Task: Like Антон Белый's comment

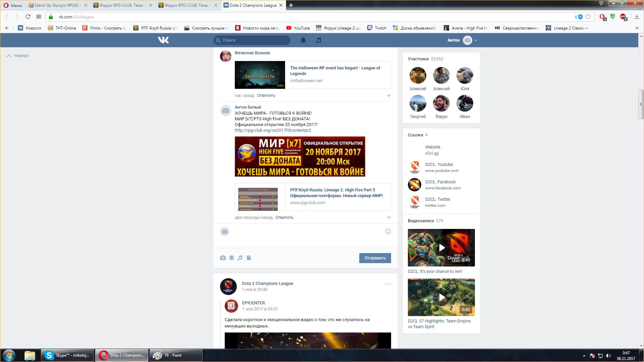Action: 389,218
